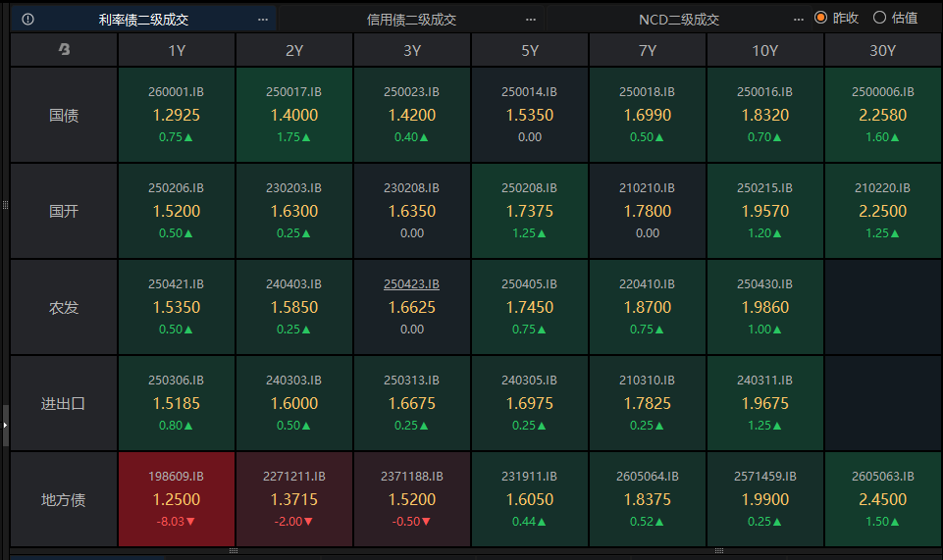Click the bottom splitter grip below 2Y column
Screen dimensions: 943x560
pos(234,551)
